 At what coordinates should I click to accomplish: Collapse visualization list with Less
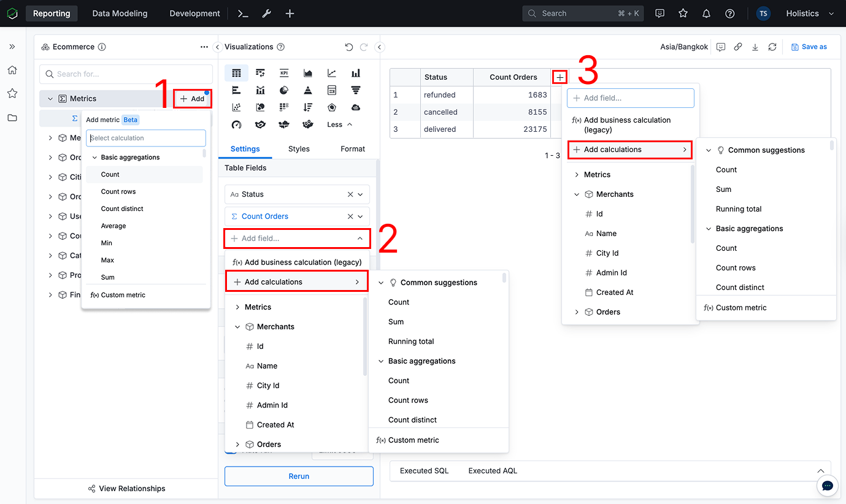339,124
